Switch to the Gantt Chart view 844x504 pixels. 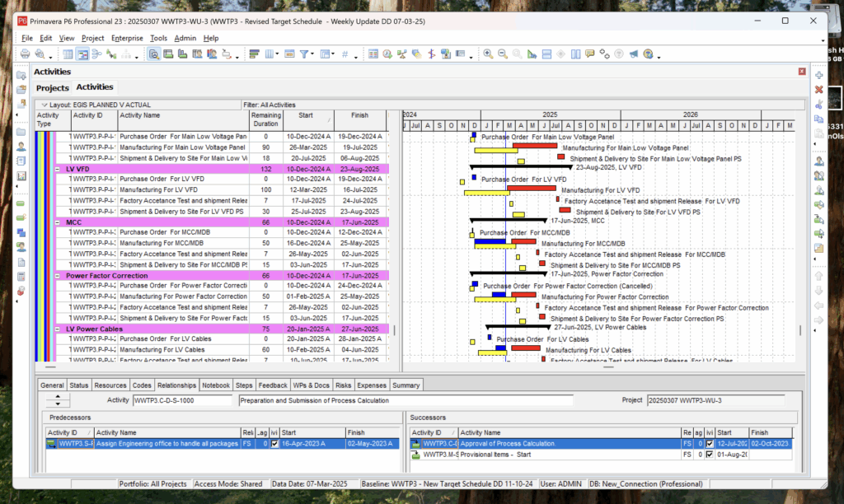coord(82,54)
